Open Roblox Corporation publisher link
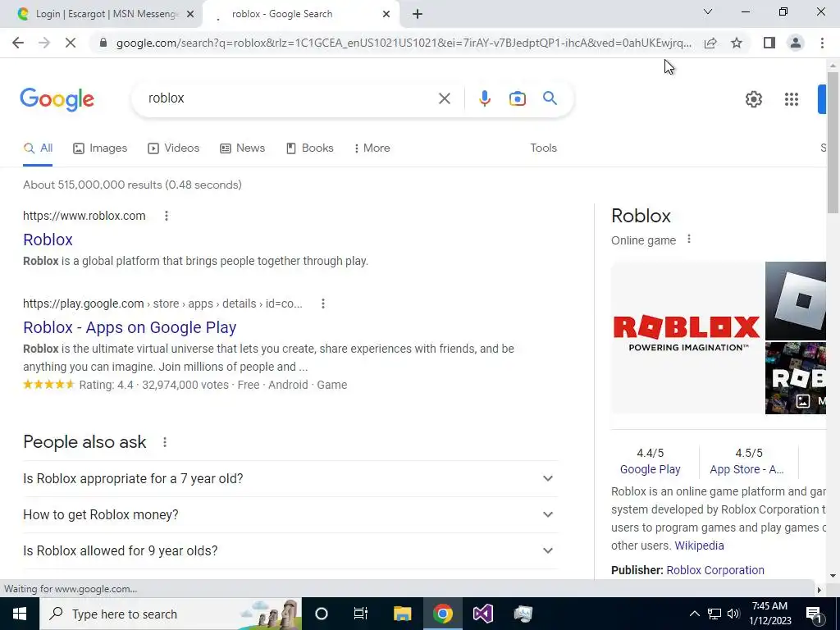840x630 pixels. 715,571
